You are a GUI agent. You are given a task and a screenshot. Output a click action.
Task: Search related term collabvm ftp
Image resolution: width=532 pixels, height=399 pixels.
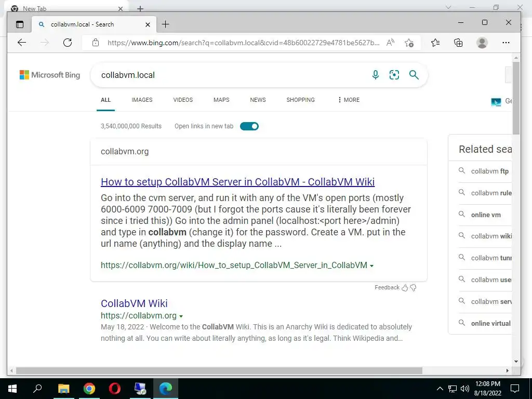coord(489,171)
